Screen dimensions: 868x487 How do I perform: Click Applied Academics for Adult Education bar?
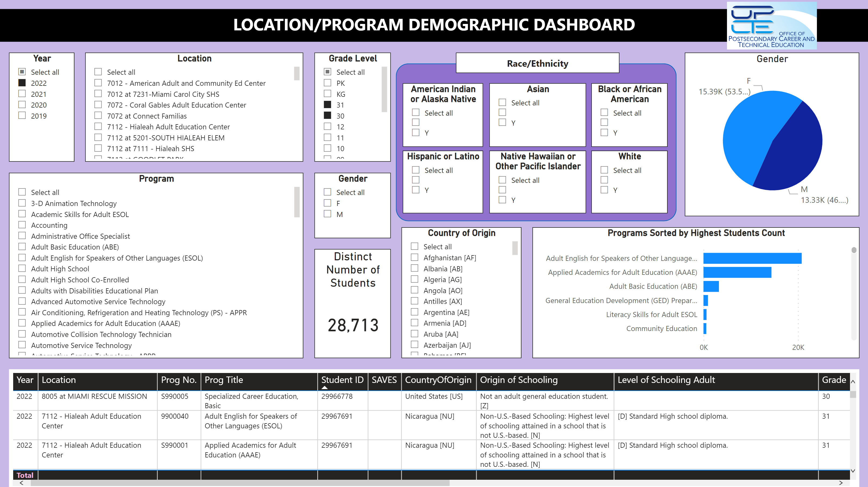[737, 272]
